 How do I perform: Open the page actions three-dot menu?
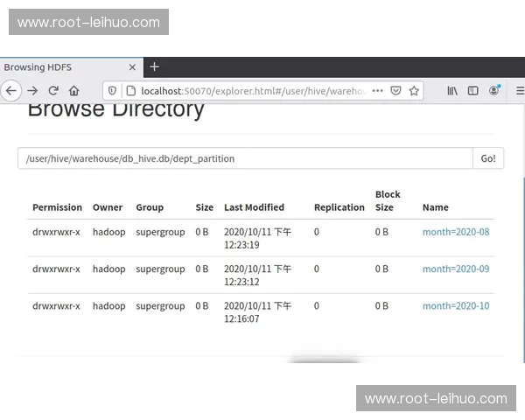coord(377,90)
